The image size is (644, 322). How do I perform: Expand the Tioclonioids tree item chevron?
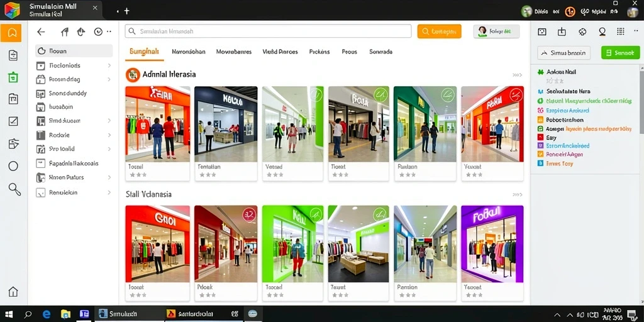(x=109, y=65)
